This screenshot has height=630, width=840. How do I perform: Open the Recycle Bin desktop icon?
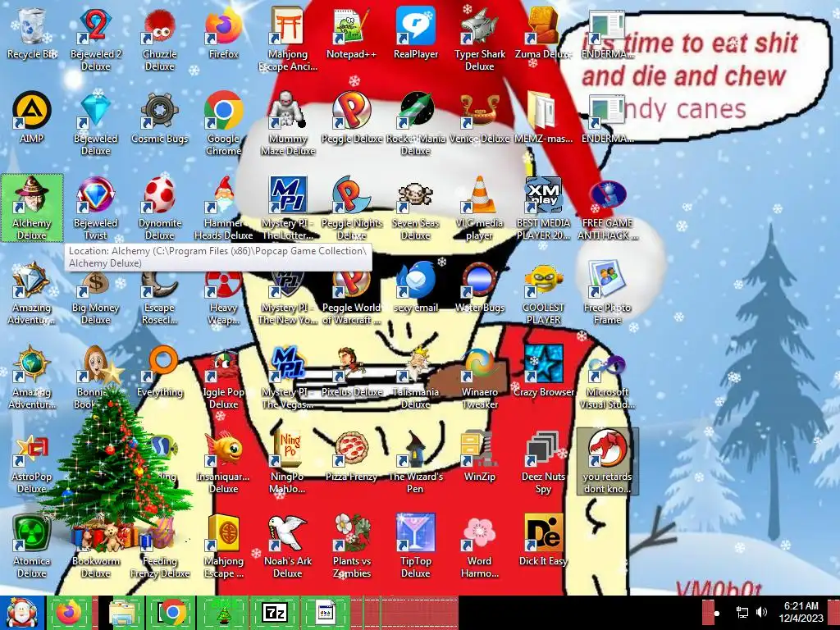tap(32, 33)
